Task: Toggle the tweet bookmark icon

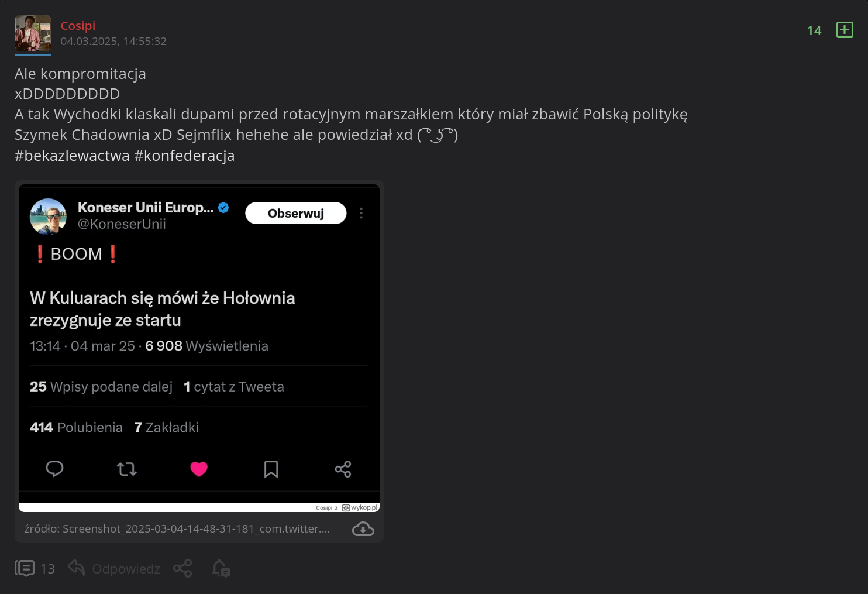Action: [x=271, y=469]
